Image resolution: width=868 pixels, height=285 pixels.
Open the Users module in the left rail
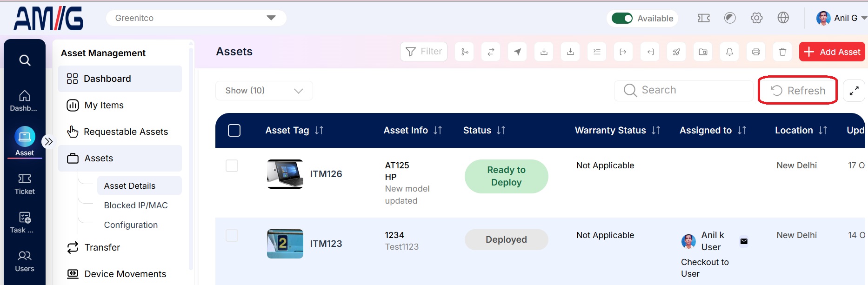click(x=25, y=261)
